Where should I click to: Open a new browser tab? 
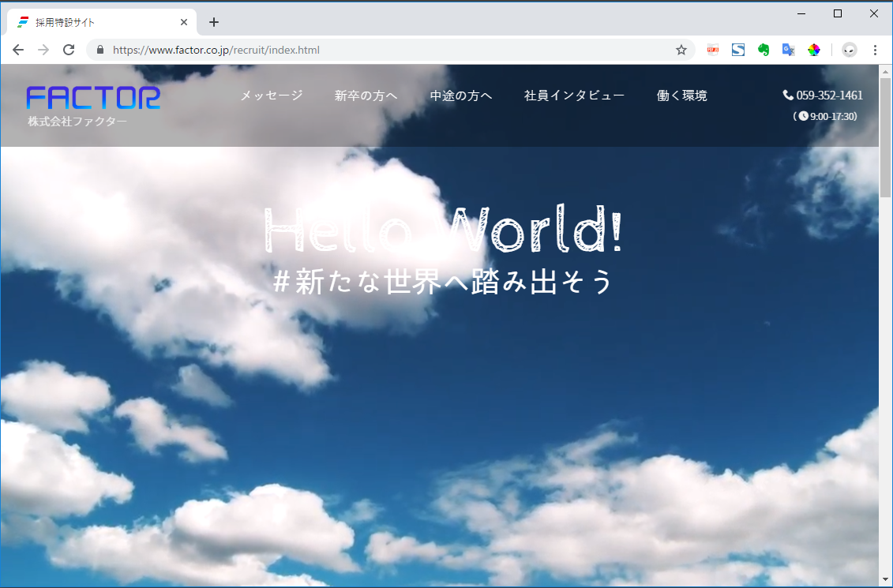(x=214, y=22)
